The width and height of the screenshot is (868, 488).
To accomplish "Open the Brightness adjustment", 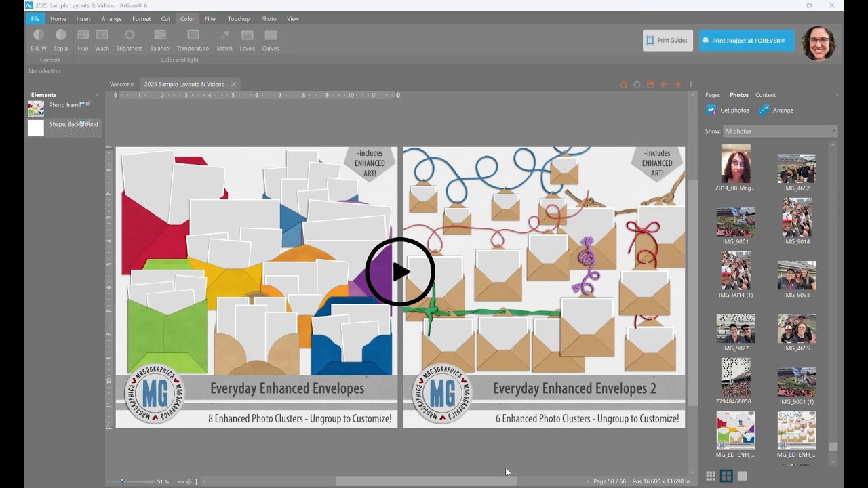I will coord(130,41).
